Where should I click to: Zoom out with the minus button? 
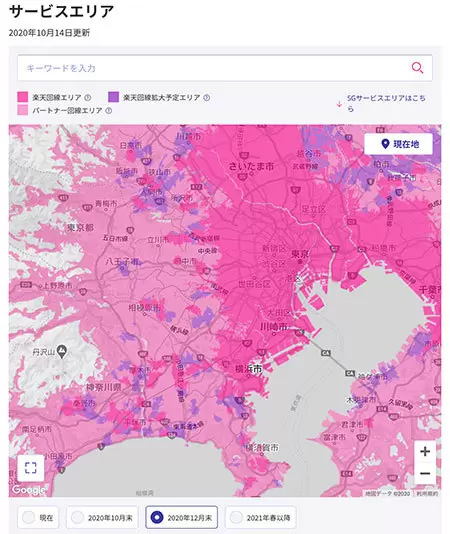(x=425, y=473)
